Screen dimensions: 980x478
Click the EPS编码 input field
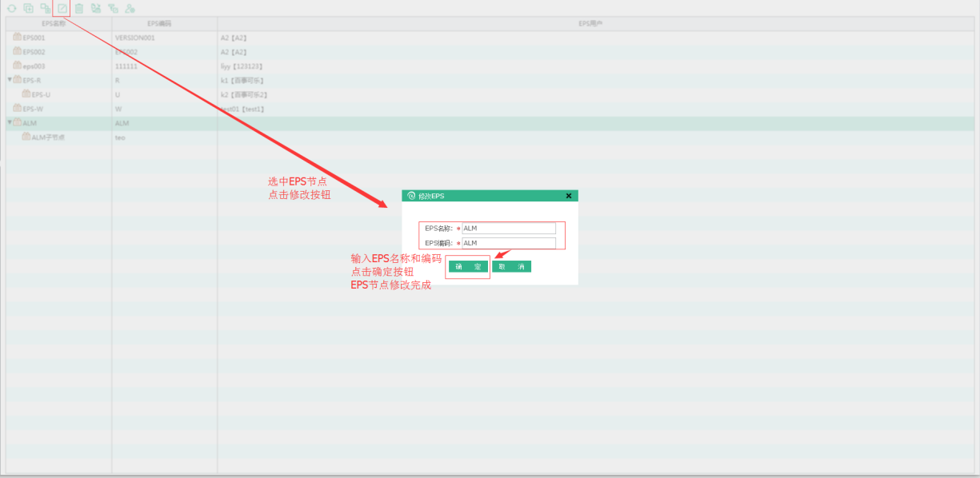click(x=508, y=243)
